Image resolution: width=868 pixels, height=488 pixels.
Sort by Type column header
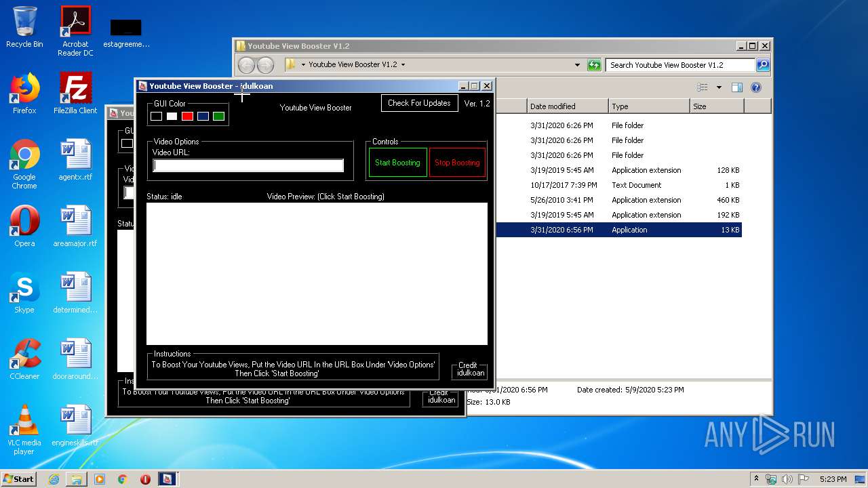coord(649,106)
